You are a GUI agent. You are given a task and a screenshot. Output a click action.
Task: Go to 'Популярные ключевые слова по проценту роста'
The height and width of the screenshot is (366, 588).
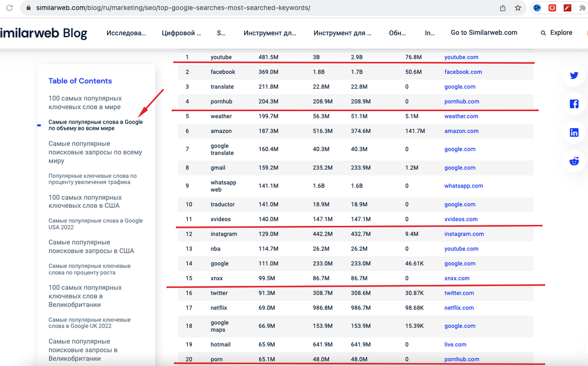point(90,269)
